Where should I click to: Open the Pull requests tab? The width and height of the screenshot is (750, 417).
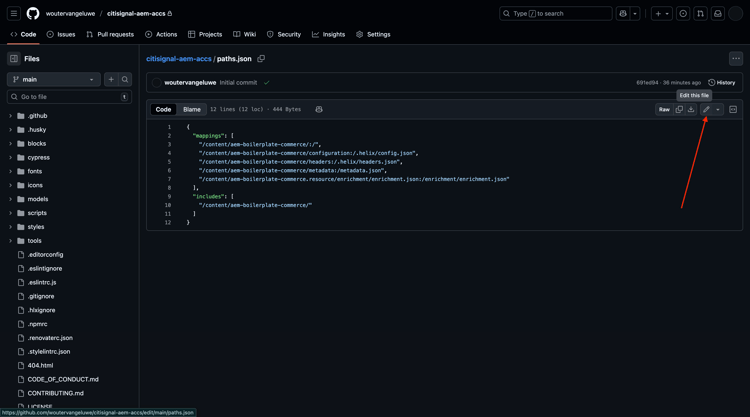110,34
